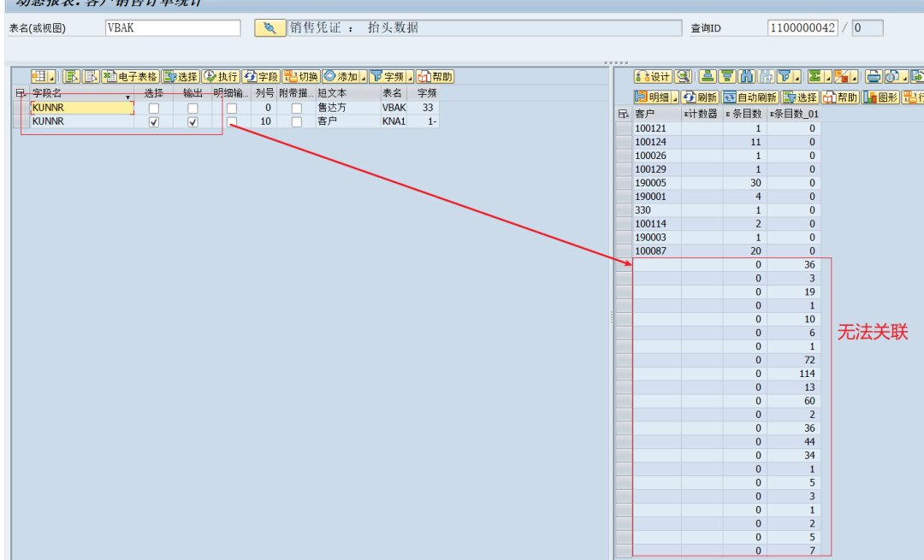
Task: Toggle 自动刷新 auto refresh button
Action: pos(750,97)
